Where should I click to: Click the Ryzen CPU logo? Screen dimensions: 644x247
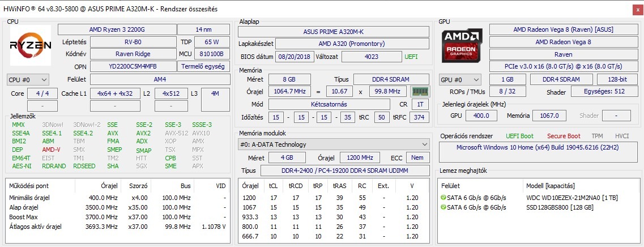(x=31, y=45)
